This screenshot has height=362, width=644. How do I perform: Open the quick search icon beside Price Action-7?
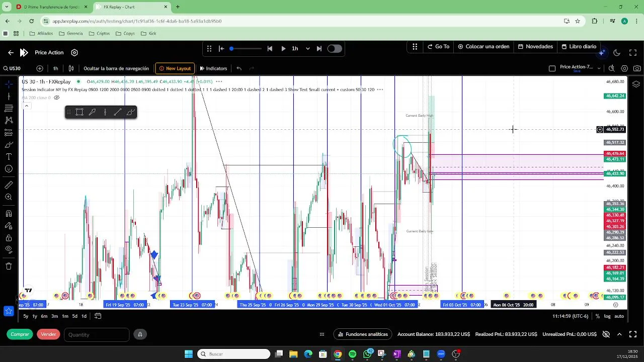click(x=611, y=68)
